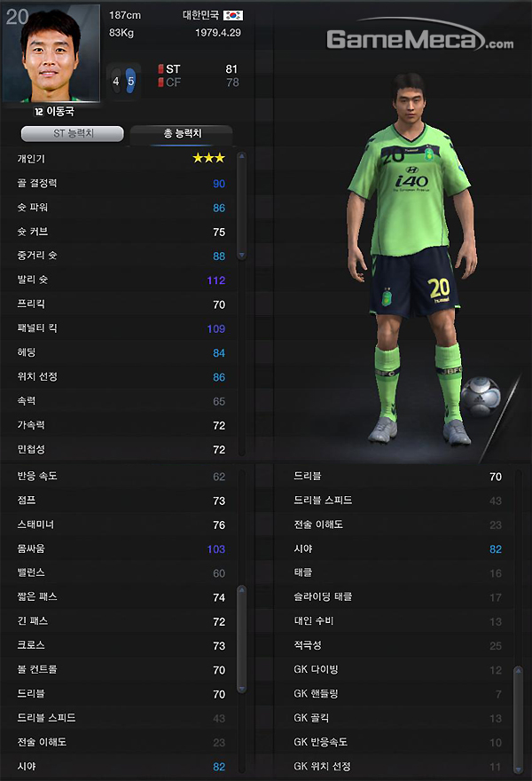532x781 pixels.
Task: Click the up arrow of the top stats scrollbar
Action: coord(242,157)
